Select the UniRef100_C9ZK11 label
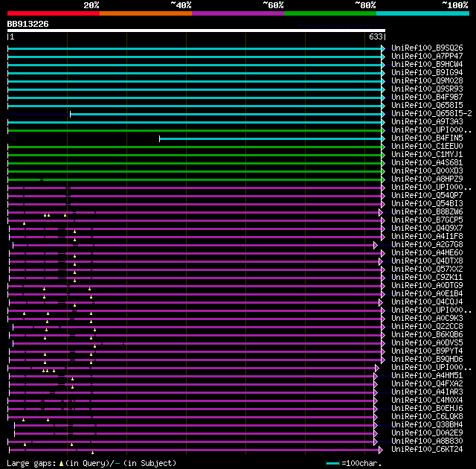The image size is (476, 469). pyautogui.click(x=427, y=278)
